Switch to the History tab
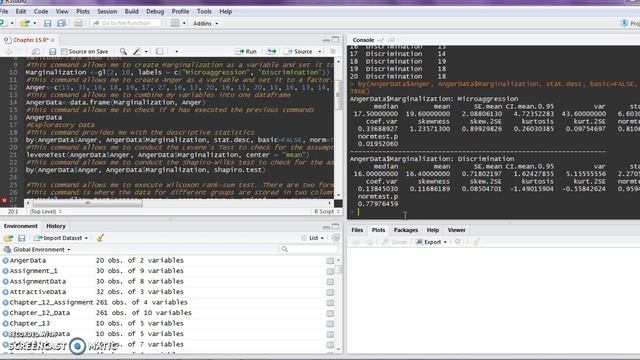640x360 pixels. click(x=56, y=226)
